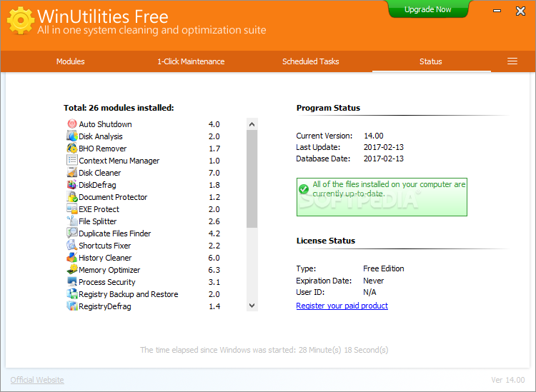The width and height of the screenshot is (536, 392).
Task: Click the Disk Analysis pie chart icon
Action: click(x=71, y=136)
